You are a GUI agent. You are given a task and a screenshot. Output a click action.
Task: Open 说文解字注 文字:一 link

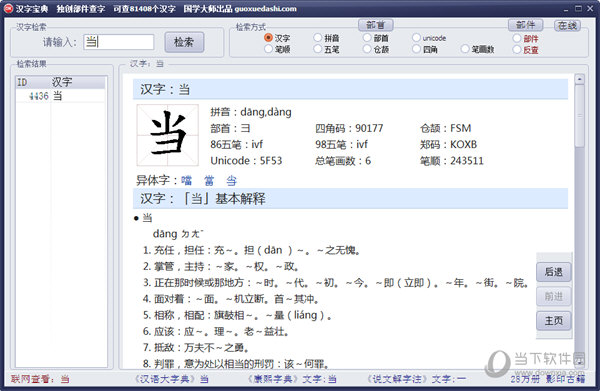416,379
